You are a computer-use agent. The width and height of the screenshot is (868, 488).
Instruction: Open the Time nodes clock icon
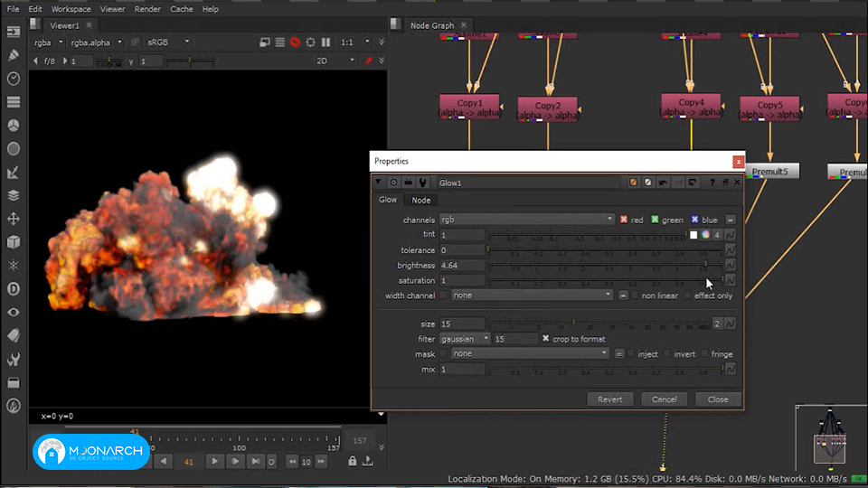point(14,79)
